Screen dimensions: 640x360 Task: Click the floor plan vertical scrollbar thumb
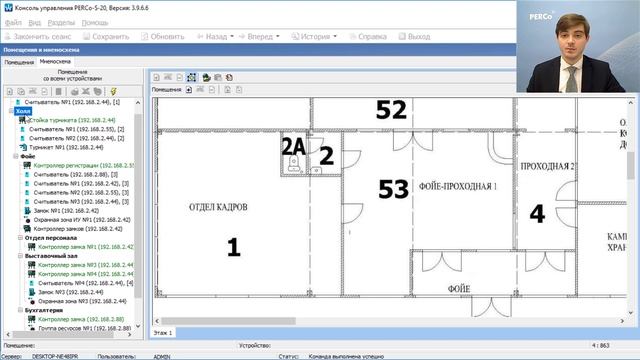point(631,165)
